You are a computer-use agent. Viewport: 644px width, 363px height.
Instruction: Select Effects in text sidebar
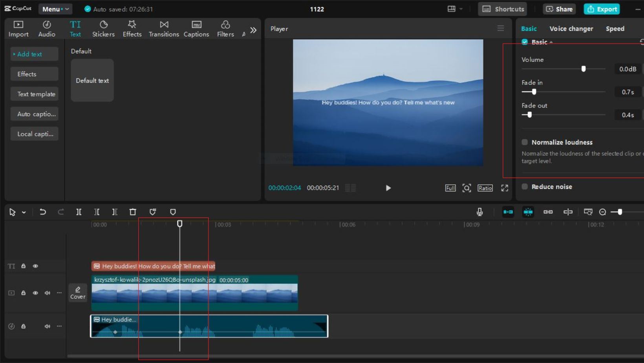click(x=35, y=74)
